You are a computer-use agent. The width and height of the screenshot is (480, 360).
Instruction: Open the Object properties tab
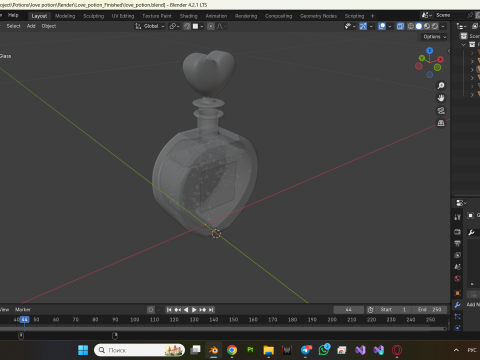click(458, 293)
